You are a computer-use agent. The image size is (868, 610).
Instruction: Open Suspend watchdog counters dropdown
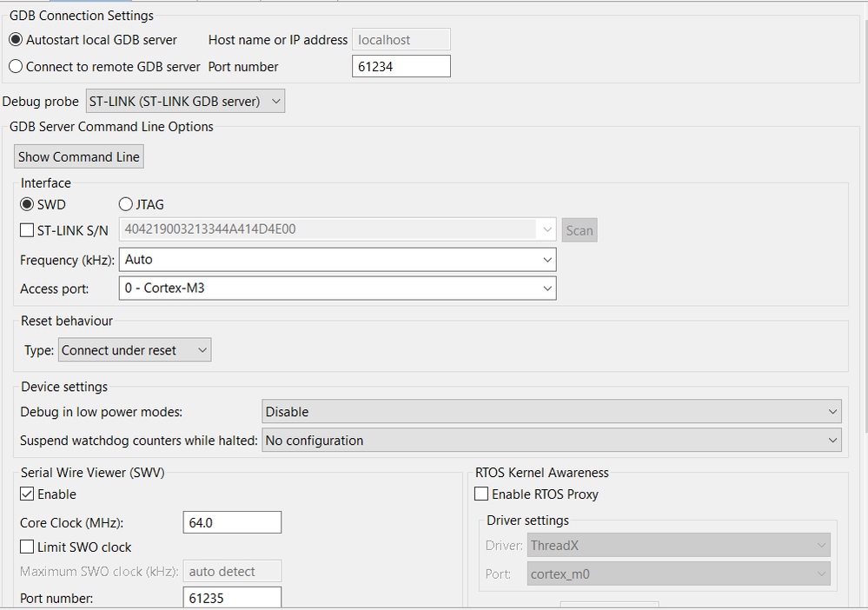[x=552, y=441]
